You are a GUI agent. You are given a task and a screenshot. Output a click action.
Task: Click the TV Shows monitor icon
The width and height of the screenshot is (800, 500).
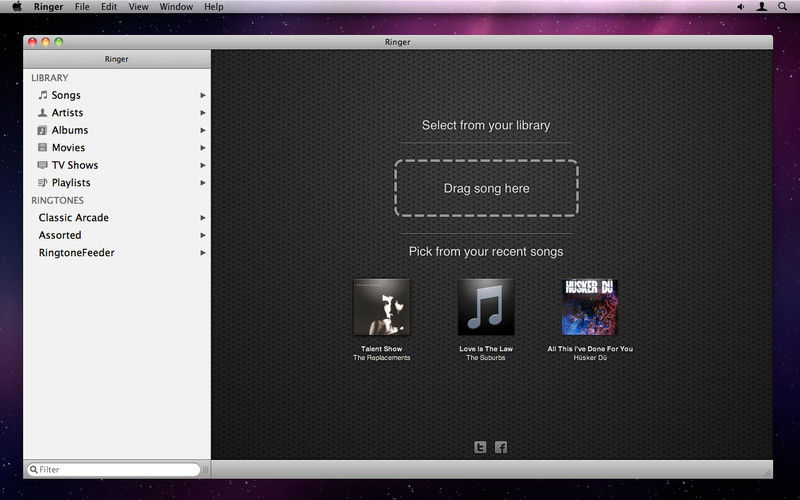tap(42, 165)
